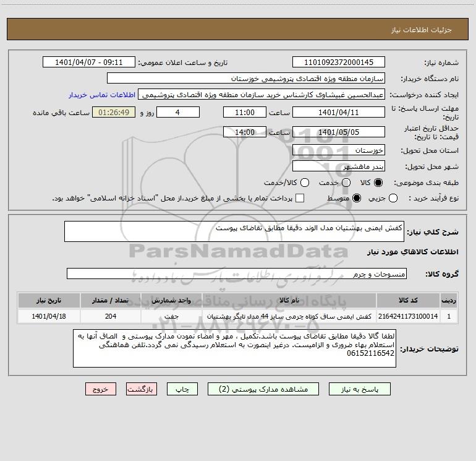Click the نام کالا column header
476x461 pixels.
[x=289, y=300]
